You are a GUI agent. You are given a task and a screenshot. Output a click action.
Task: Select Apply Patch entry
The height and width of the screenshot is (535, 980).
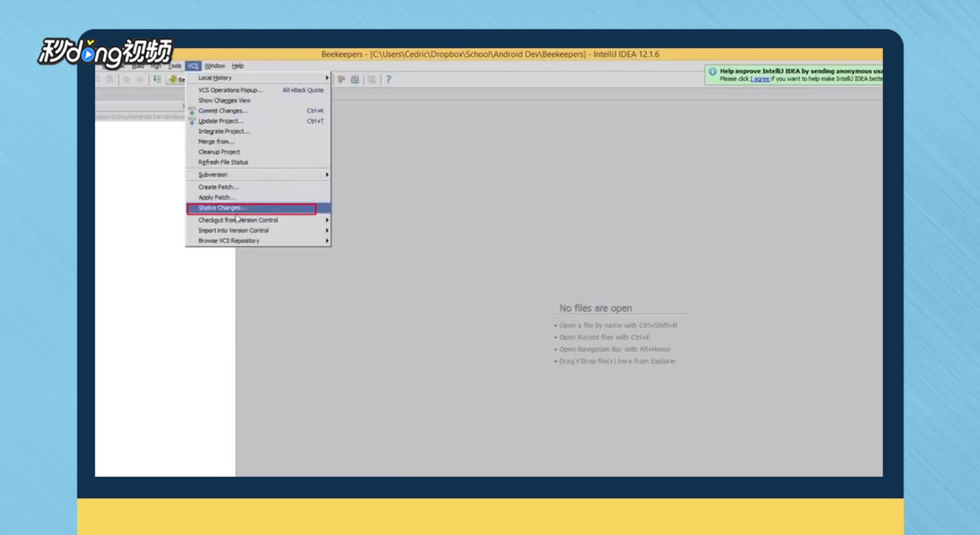tap(258, 197)
